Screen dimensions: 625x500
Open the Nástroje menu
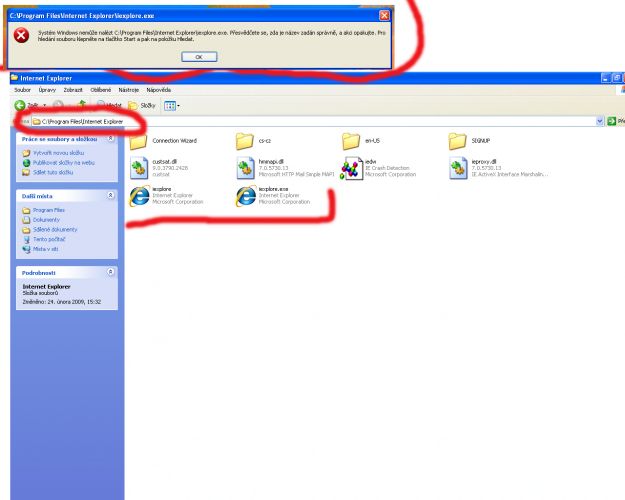128,90
